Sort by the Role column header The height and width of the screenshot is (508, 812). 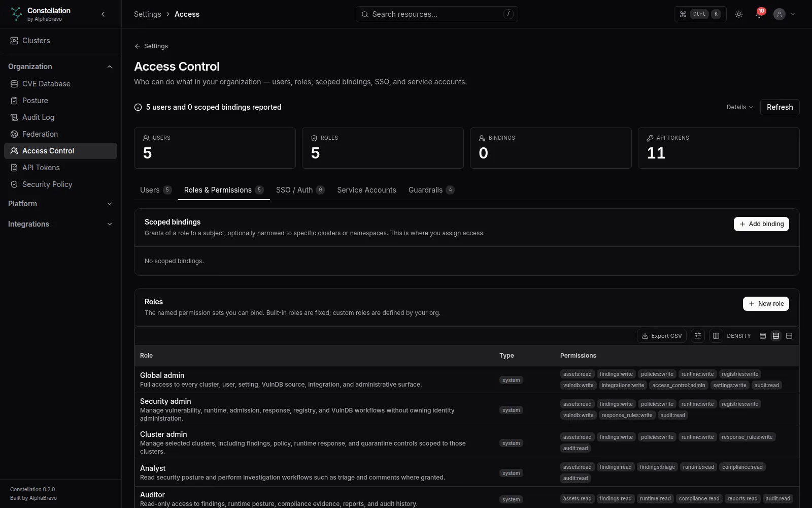[146, 356]
